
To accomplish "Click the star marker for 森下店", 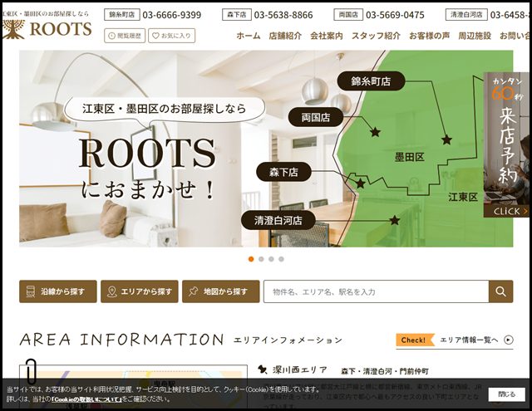I will [360, 183].
